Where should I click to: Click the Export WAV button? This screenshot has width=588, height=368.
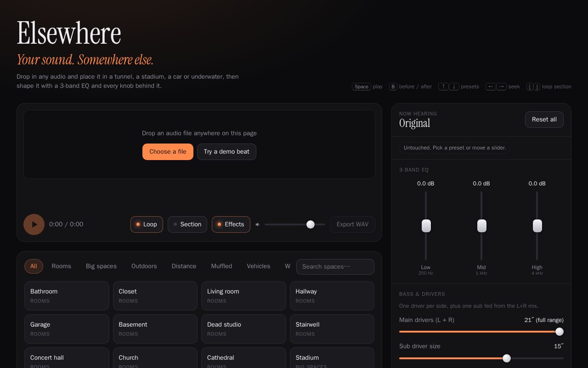pos(352,224)
